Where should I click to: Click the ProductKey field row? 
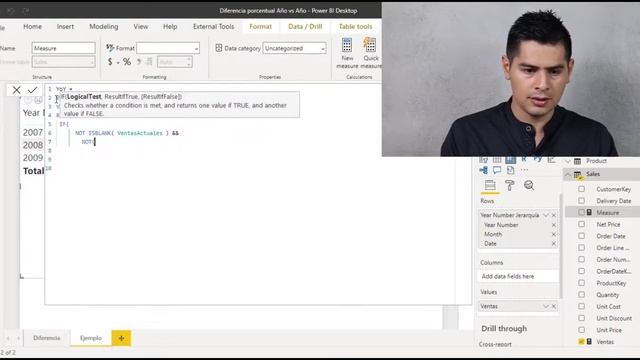coord(602,283)
